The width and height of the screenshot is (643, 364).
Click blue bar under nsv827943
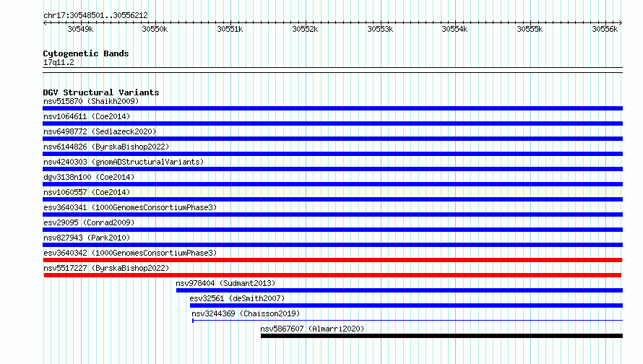[332, 245]
